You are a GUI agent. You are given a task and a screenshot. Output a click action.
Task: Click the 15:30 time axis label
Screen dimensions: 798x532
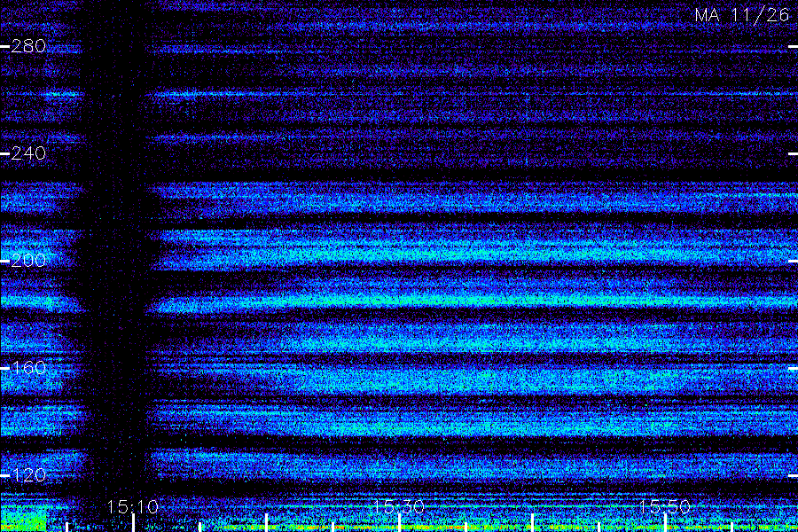coord(399,507)
